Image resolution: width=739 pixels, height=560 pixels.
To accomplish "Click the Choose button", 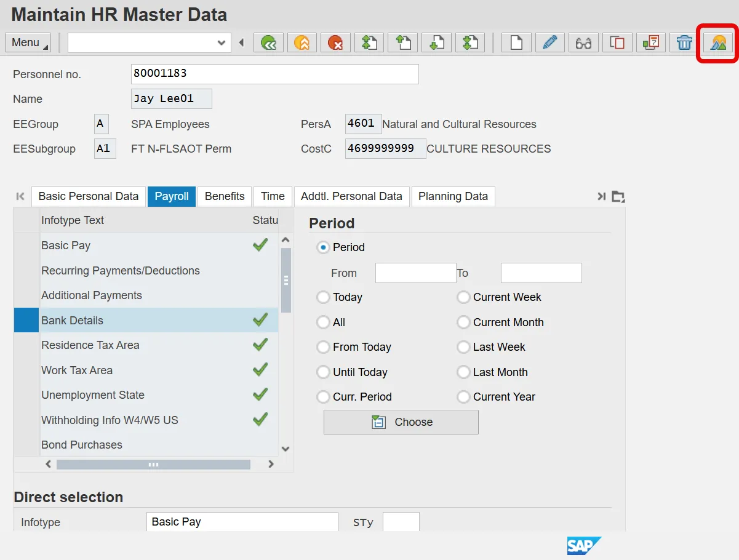I will coord(401,422).
